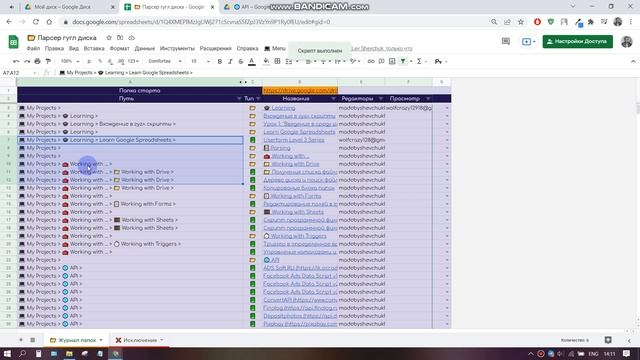Pick a cell fill color
The height and width of the screenshot is (360, 640).
[266, 61]
